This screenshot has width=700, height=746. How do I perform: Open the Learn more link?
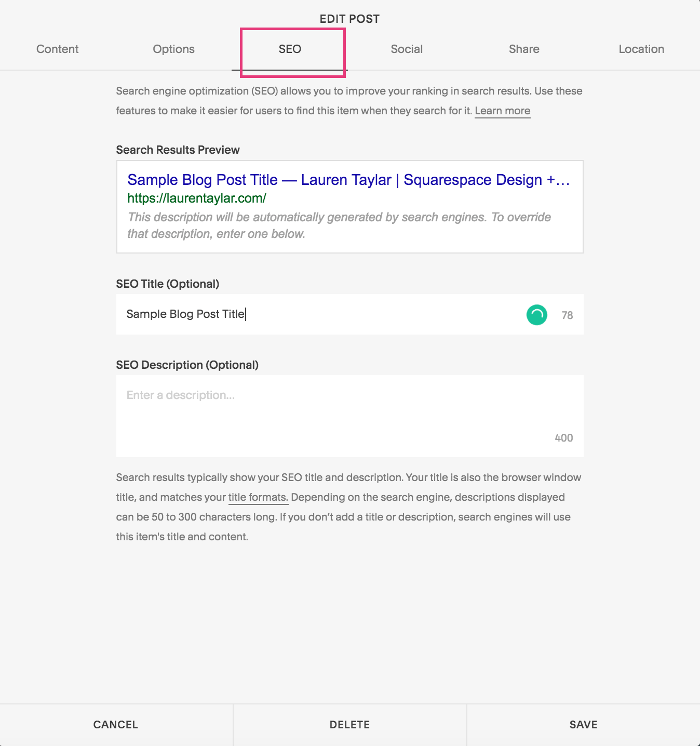tap(502, 110)
